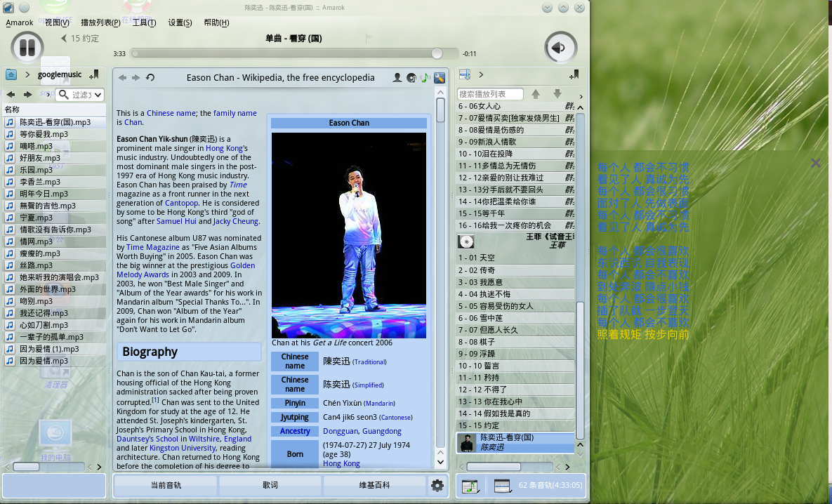Open the 设置(S) menu
The image size is (832, 504).
(x=180, y=22)
